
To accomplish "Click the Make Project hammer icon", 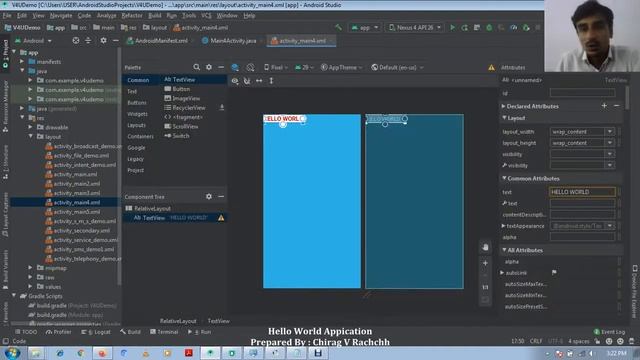I will click(338, 28).
